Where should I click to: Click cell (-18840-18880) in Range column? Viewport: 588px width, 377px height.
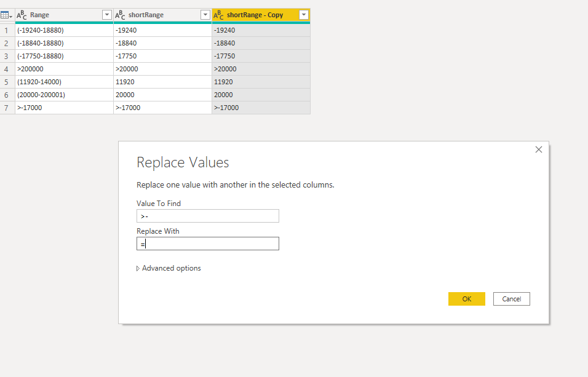click(64, 43)
